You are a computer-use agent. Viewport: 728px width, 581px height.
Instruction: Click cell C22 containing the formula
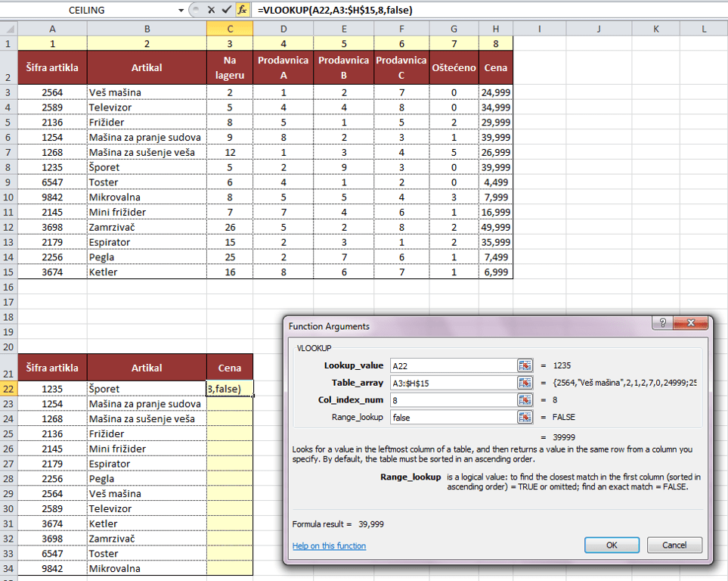230,389
